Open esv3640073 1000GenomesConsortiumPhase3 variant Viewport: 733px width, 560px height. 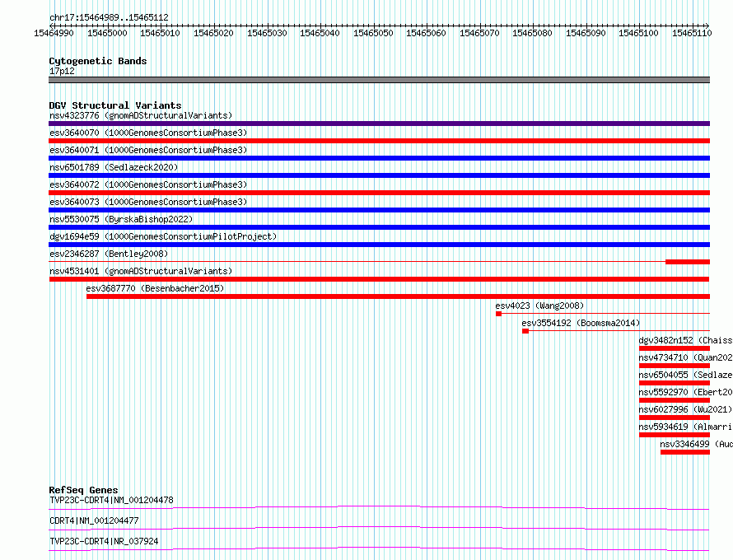[148, 202]
